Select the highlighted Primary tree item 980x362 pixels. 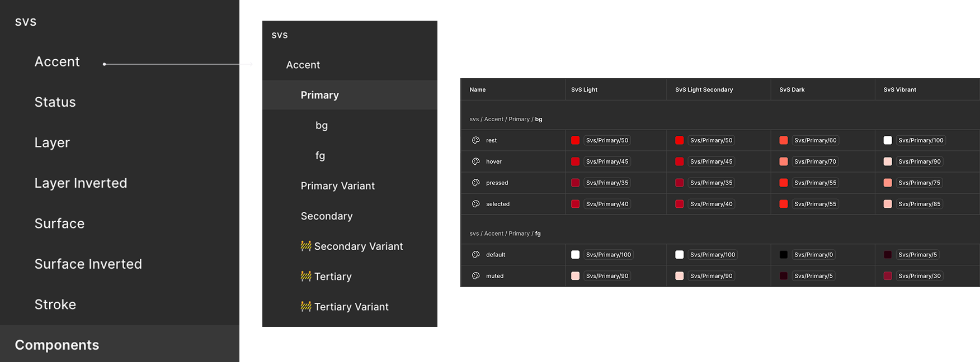tap(350, 95)
